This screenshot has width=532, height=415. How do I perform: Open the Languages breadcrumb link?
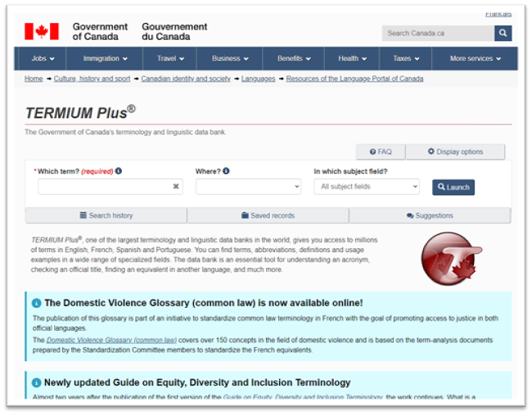(x=258, y=79)
